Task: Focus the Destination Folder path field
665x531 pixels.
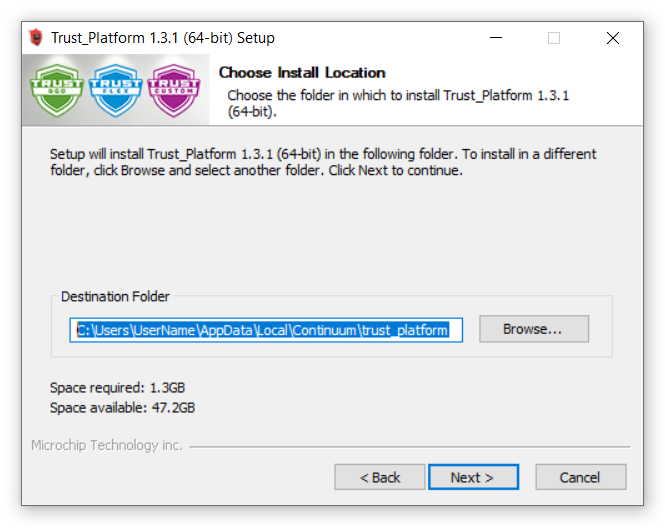Action: 266,330
